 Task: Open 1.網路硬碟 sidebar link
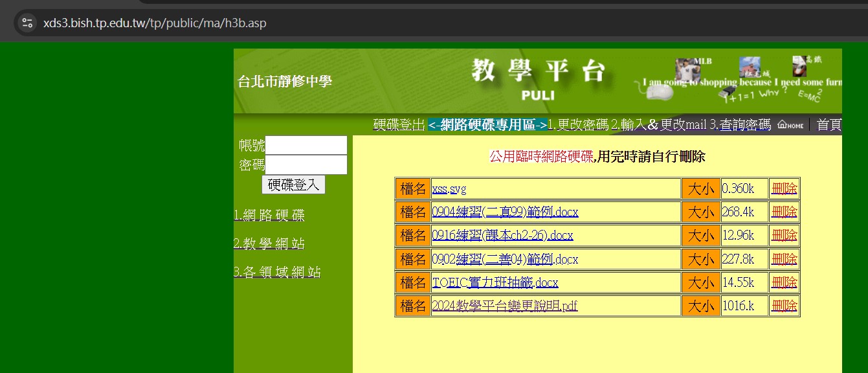tap(269, 216)
